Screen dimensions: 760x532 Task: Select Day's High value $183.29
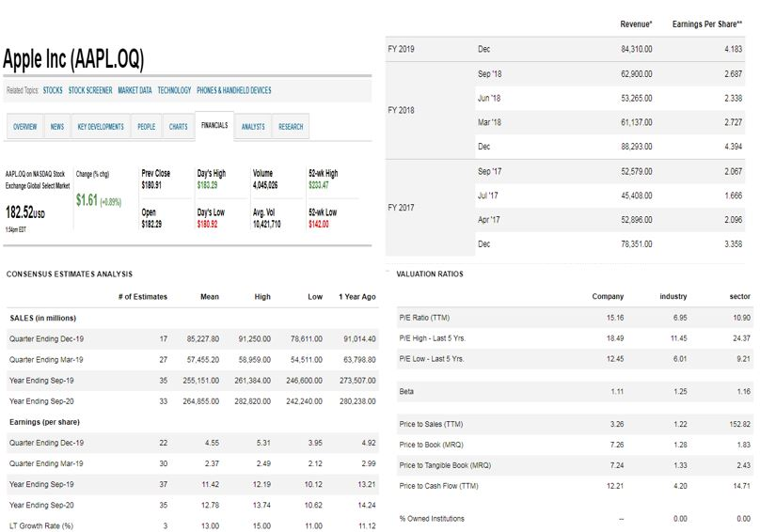[x=208, y=185]
